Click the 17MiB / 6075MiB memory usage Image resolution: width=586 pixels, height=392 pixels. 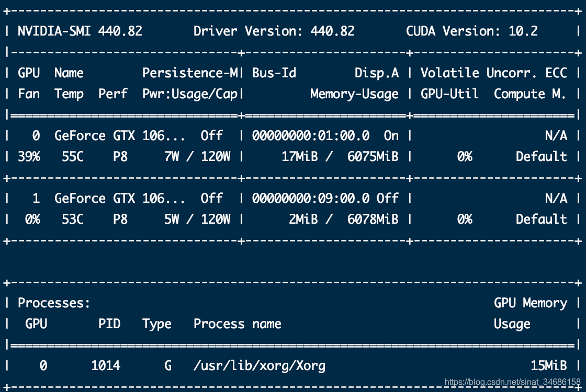click(340, 157)
